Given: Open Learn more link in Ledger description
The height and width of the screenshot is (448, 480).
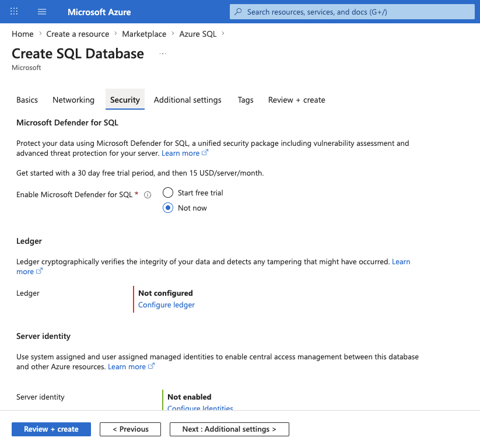Looking at the screenshot, I should click(401, 261).
